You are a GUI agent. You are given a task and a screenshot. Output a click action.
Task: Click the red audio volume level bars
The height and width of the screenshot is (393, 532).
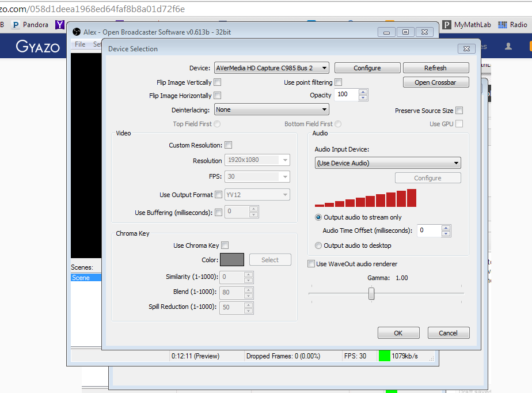click(x=366, y=198)
